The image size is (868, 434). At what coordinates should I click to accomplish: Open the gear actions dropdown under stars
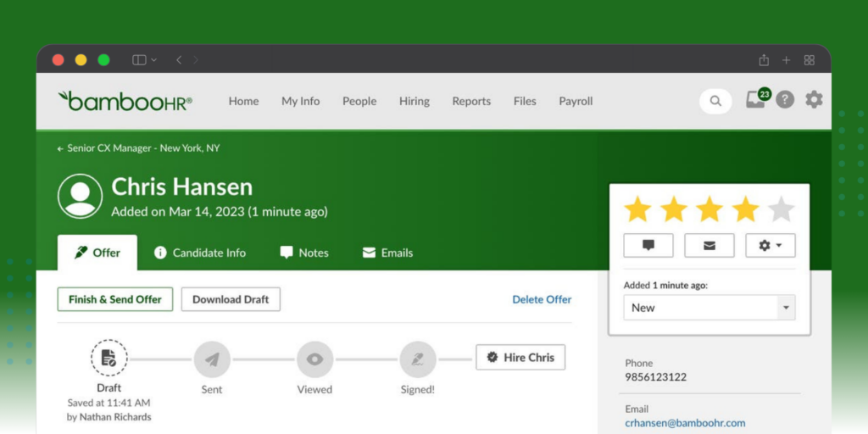770,245
